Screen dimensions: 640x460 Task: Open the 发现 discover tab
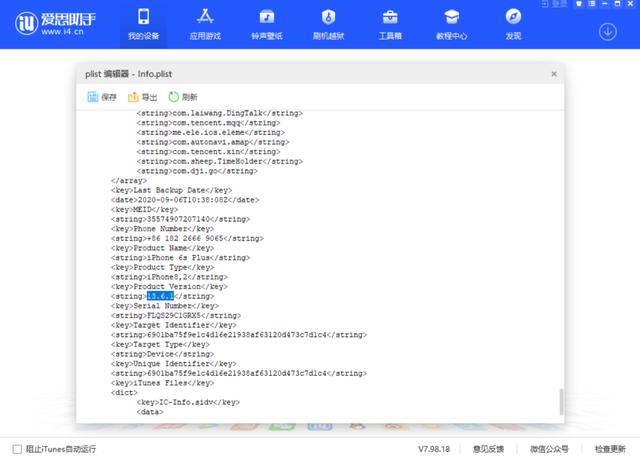point(513,24)
